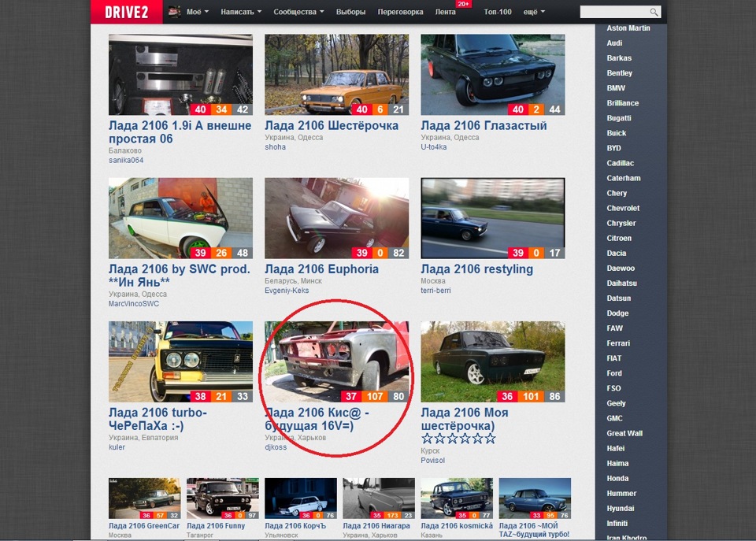The width and height of the screenshot is (756, 541).
Task: Visit user kuler profile
Action: click(117, 447)
